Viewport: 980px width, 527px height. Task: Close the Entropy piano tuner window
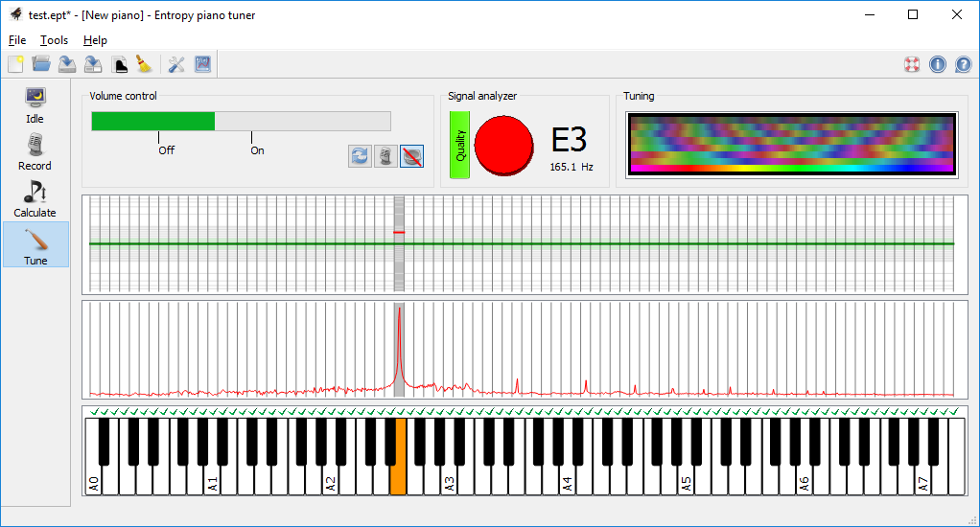[956, 14]
